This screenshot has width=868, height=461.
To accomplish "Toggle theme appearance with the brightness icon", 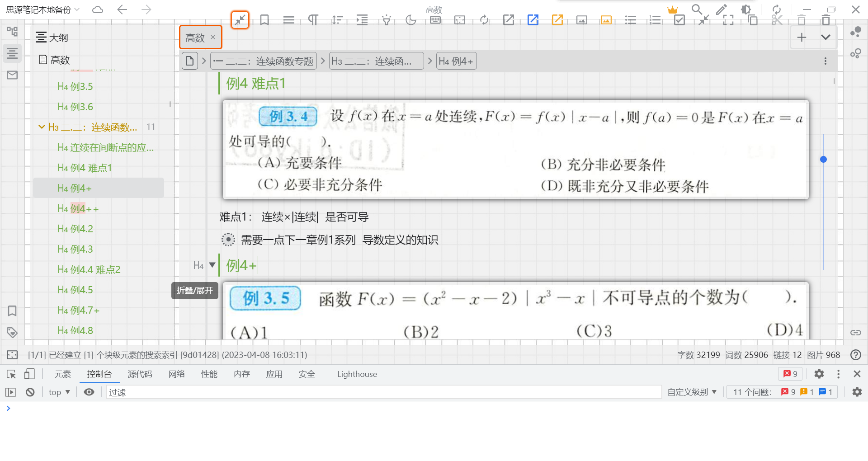I will (x=746, y=9).
